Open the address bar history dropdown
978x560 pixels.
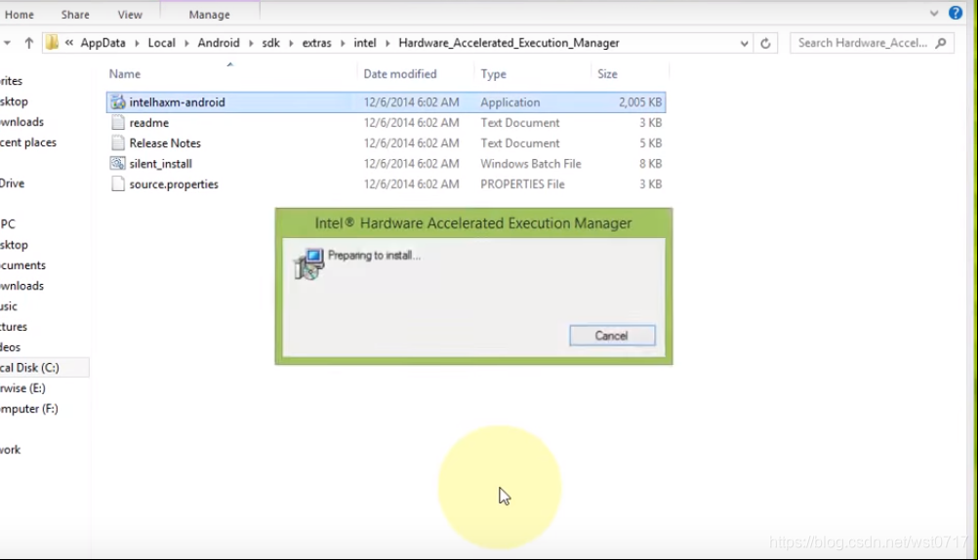[744, 44]
